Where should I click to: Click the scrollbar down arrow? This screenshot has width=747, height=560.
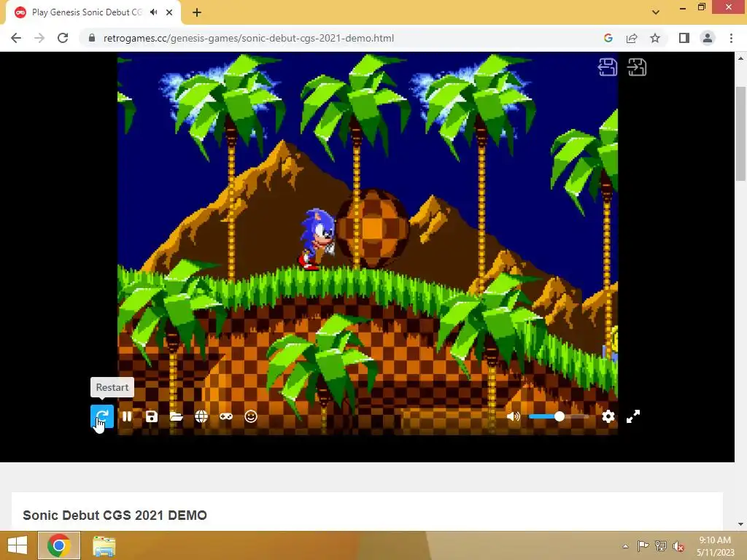[x=740, y=524]
